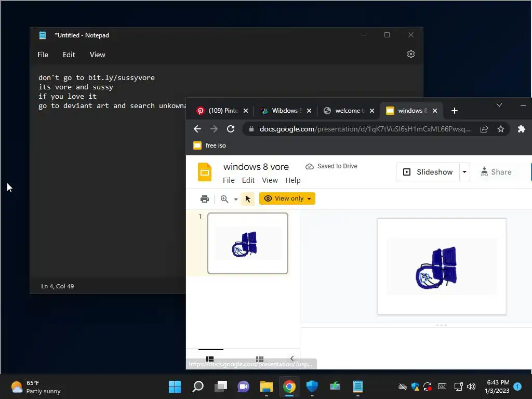Go forward in Chrome
This screenshot has width=532, height=399.
(x=214, y=129)
